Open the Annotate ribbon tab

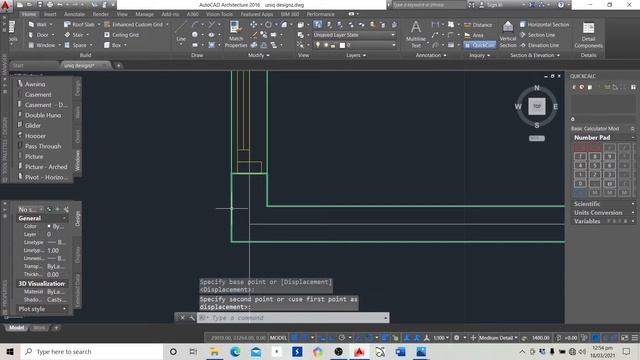(x=74, y=14)
